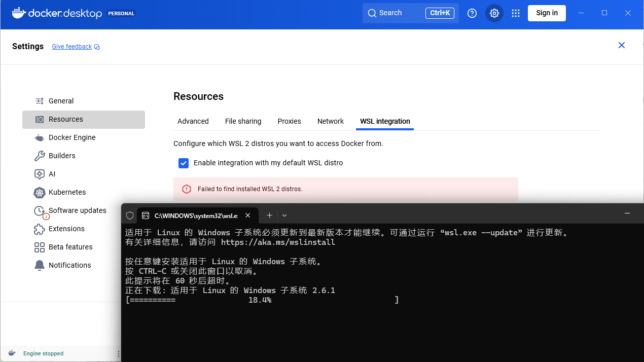This screenshot has height=362, width=644.
Task: Toggle Enable integration with default WSL distro
Action: pos(184,163)
